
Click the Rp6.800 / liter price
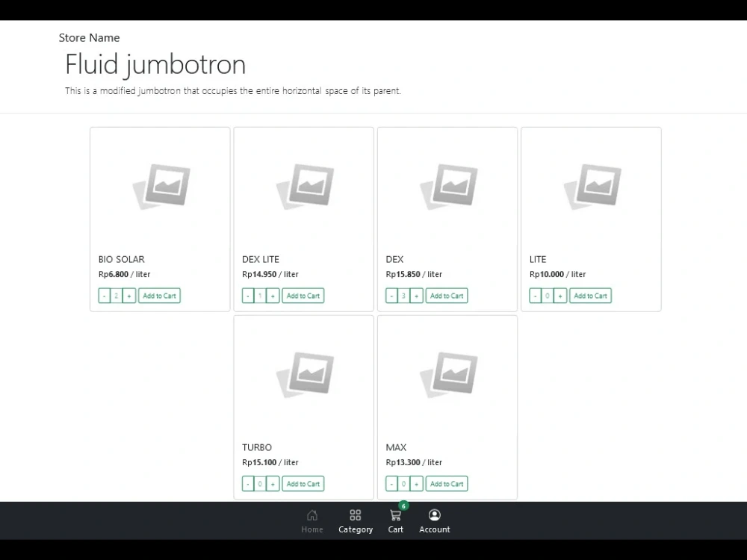pyautogui.click(x=124, y=274)
